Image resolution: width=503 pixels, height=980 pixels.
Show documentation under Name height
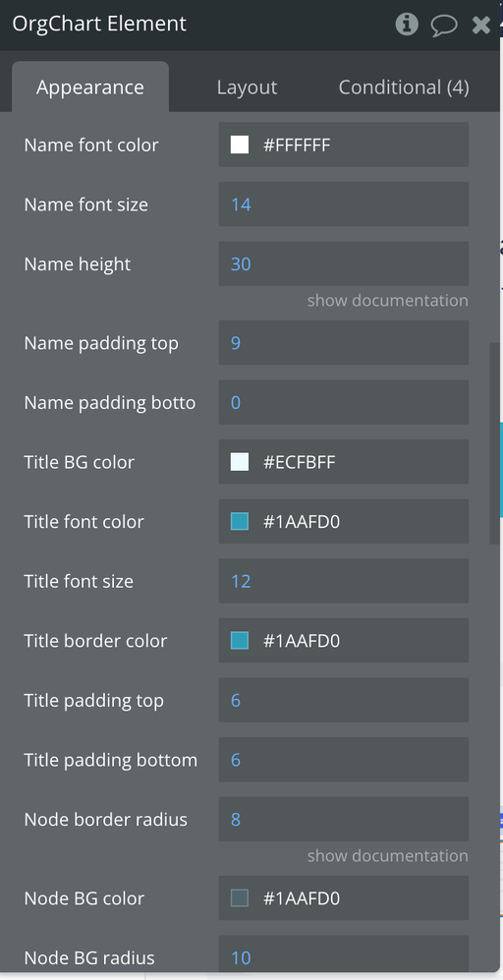pyautogui.click(x=387, y=301)
